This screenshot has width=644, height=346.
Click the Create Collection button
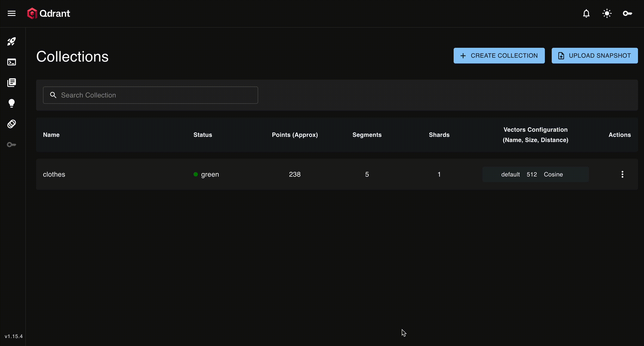pyautogui.click(x=499, y=56)
